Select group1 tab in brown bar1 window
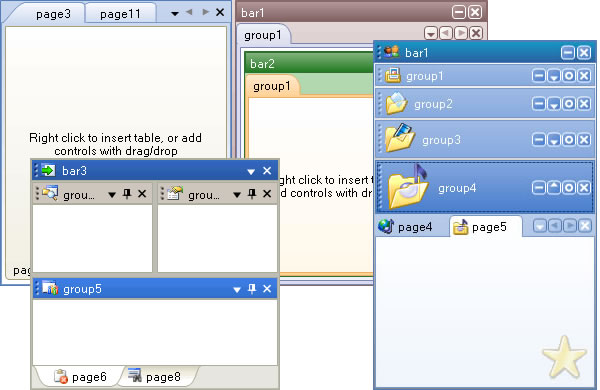The width and height of the screenshot is (600, 390). coord(263,35)
